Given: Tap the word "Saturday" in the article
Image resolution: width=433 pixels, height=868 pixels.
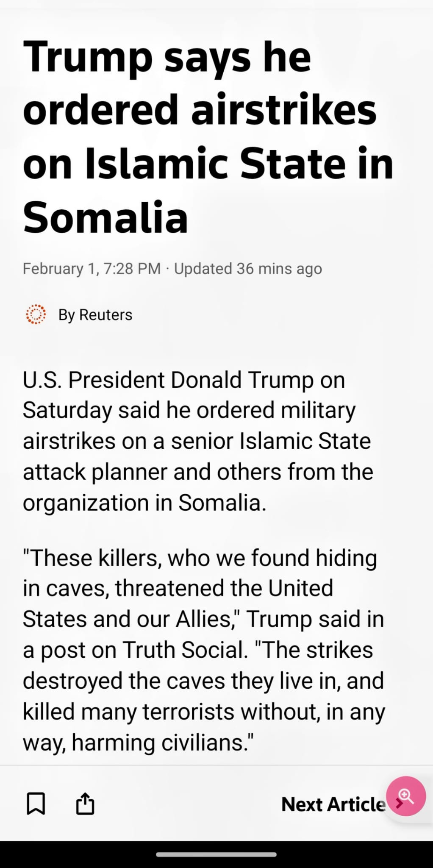Looking at the screenshot, I should pos(67,410).
